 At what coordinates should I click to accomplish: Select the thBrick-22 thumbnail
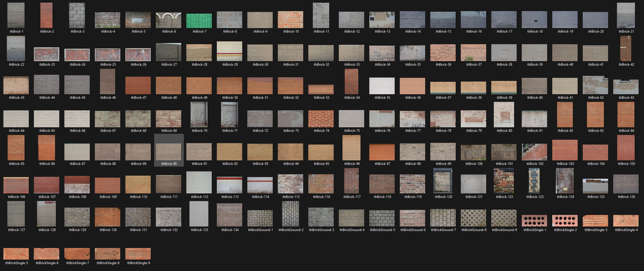point(16,48)
